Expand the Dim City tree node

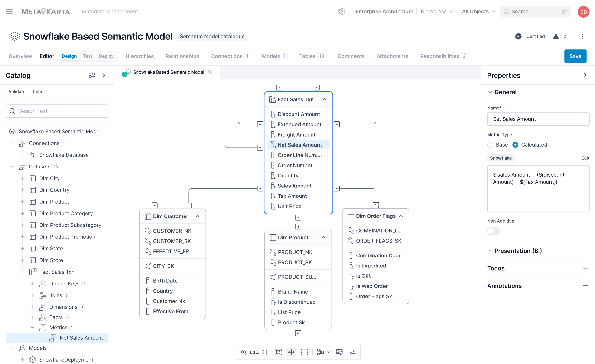point(22,178)
